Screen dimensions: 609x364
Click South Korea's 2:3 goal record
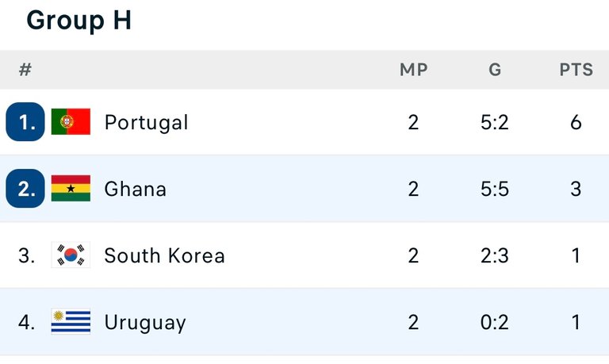point(495,255)
